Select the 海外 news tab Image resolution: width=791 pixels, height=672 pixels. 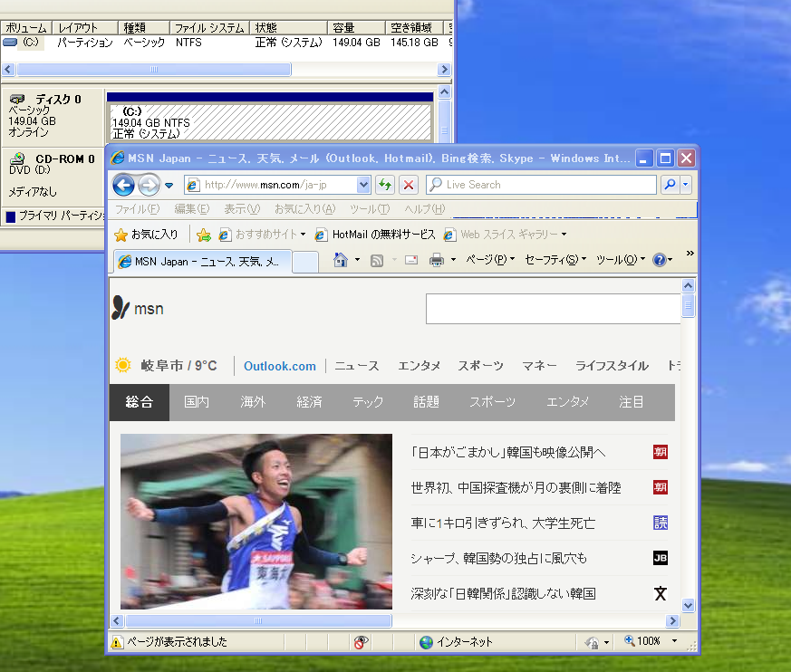253,402
